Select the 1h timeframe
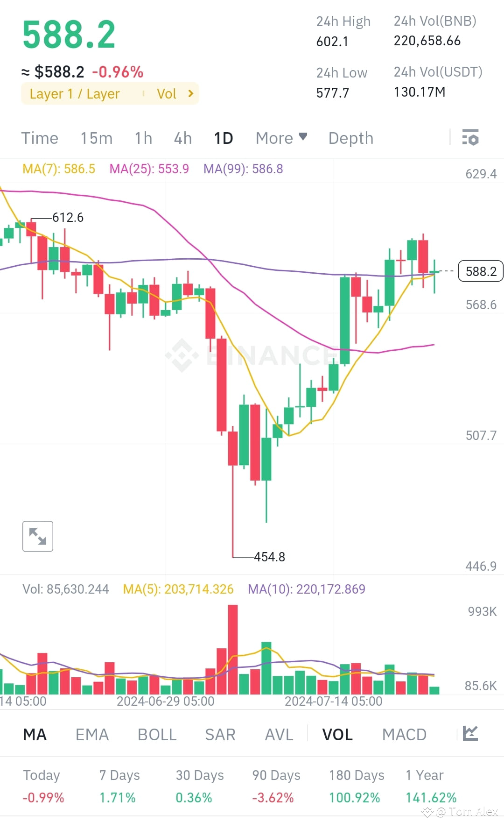This screenshot has width=504, height=822. (143, 138)
